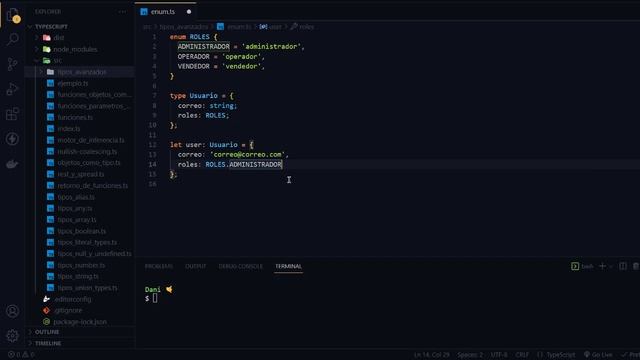Click the user breadcrumb segment
This screenshot has width=640, height=360.
[x=276, y=27]
